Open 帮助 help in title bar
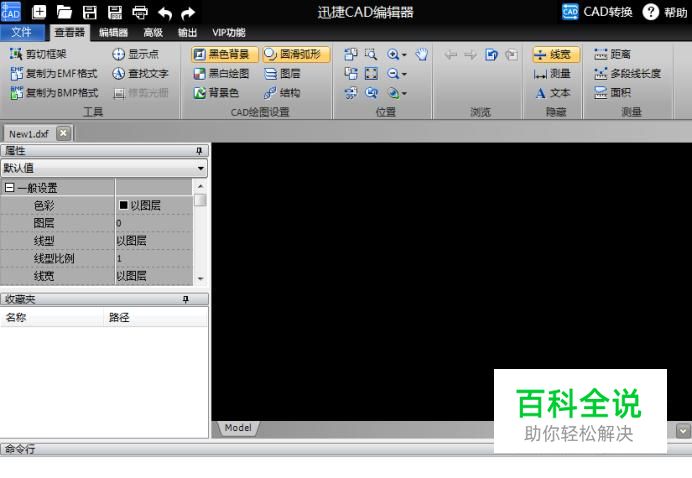 tap(665, 12)
